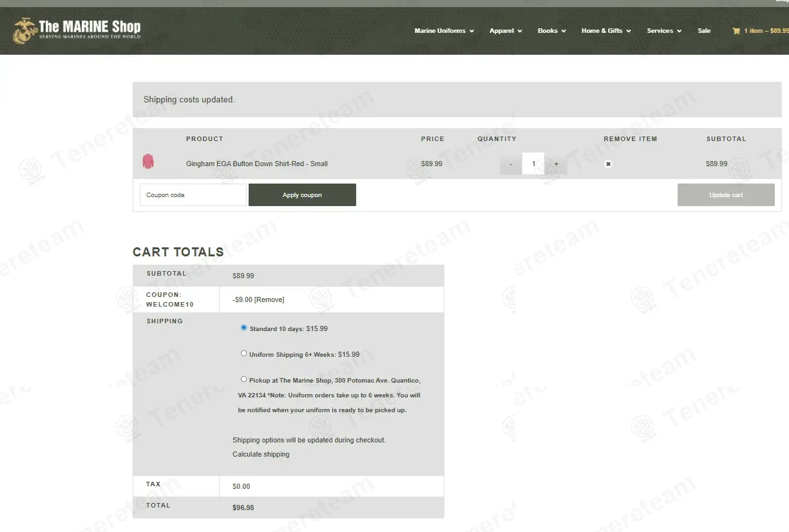Screen dimensions: 789x532
Task: Expand the Apparel dropdown menu
Action: click(x=506, y=31)
